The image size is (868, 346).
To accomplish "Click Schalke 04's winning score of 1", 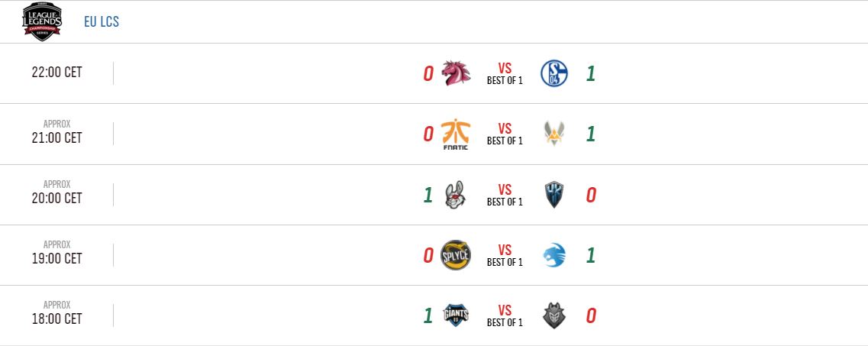I will click(590, 73).
